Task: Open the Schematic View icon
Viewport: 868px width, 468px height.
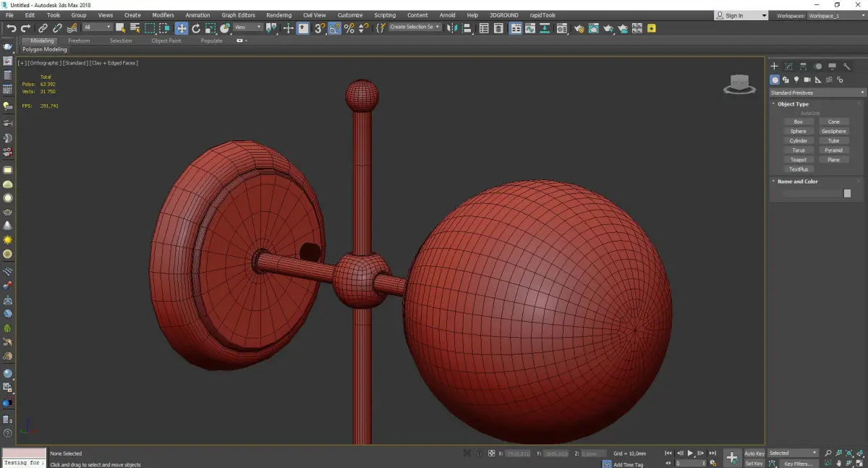Action: click(545, 27)
